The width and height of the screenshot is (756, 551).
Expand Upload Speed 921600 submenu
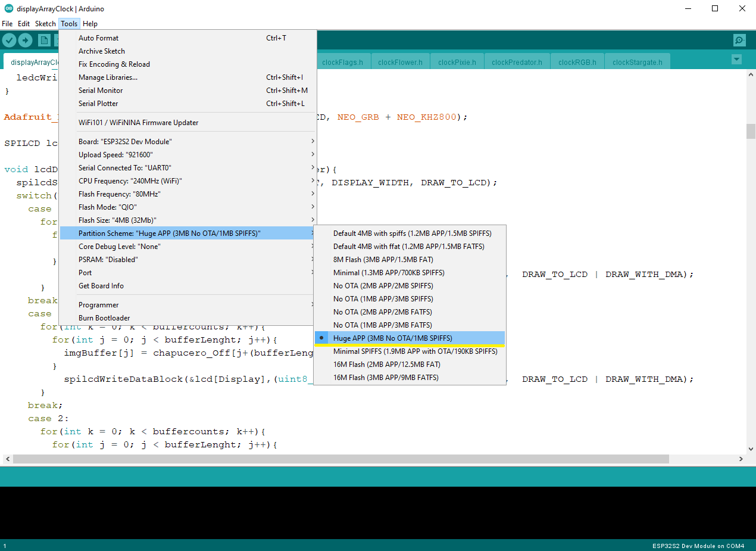(x=188, y=155)
